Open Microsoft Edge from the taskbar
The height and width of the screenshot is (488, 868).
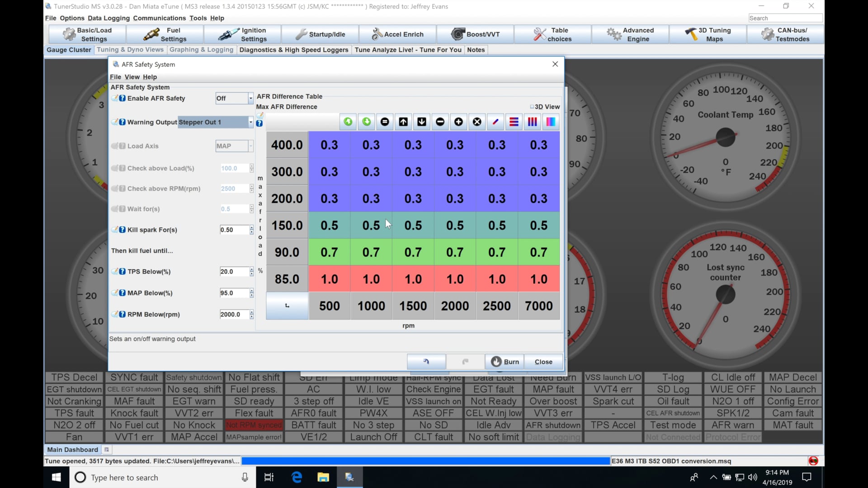coord(297,478)
